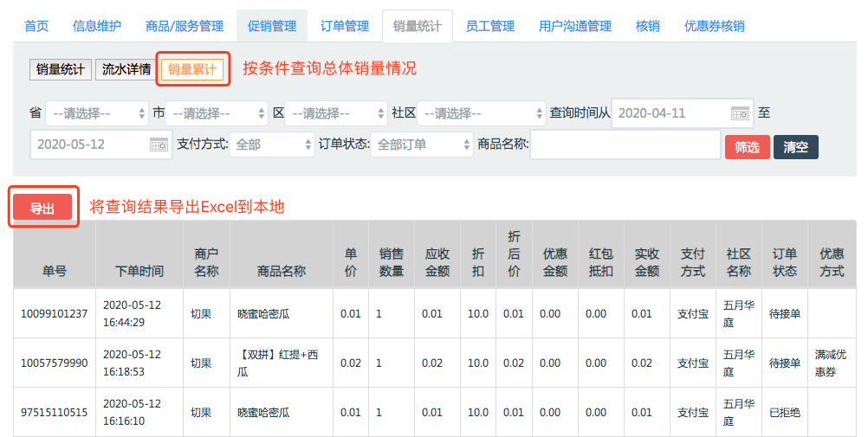Open the start date calendar icon
This screenshot has height=437, width=868.
pyautogui.click(x=740, y=114)
